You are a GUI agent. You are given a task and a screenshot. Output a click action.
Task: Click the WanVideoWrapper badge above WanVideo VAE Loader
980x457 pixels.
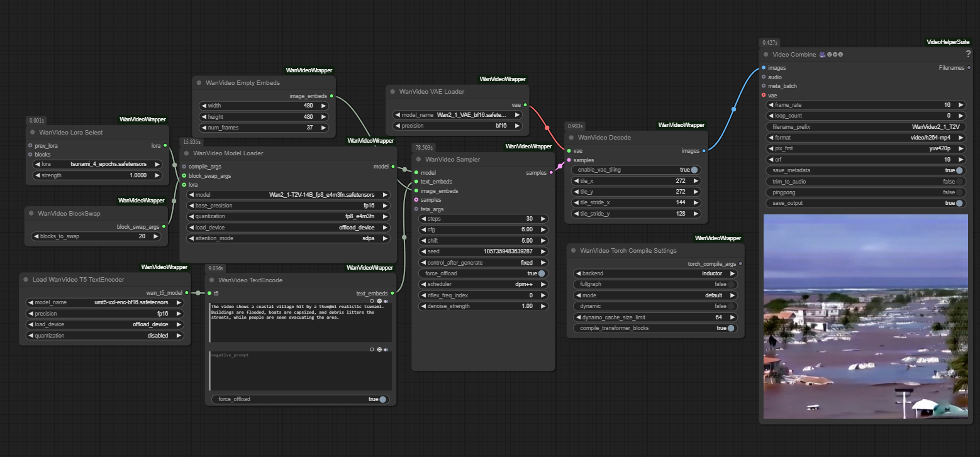[503, 79]
